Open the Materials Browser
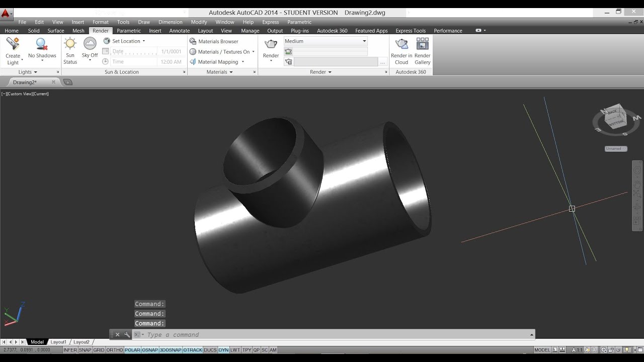This screenshot has width=644, height=362. click(214, 41)
